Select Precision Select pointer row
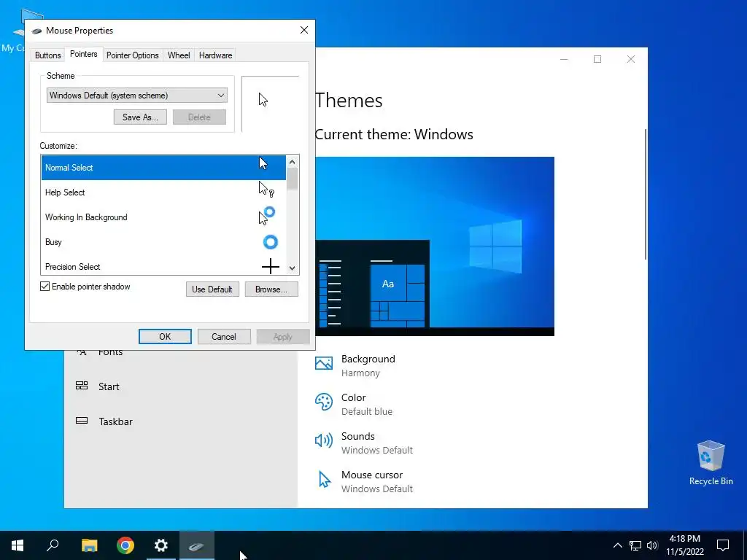The image size is (747, 560). click(163, 265)
